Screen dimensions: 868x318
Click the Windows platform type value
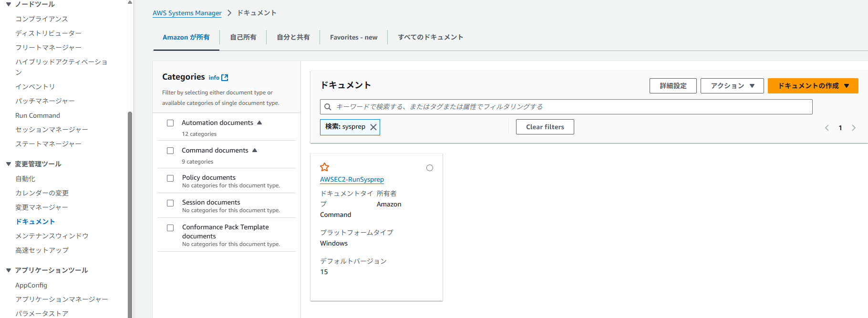coord(334,243)
